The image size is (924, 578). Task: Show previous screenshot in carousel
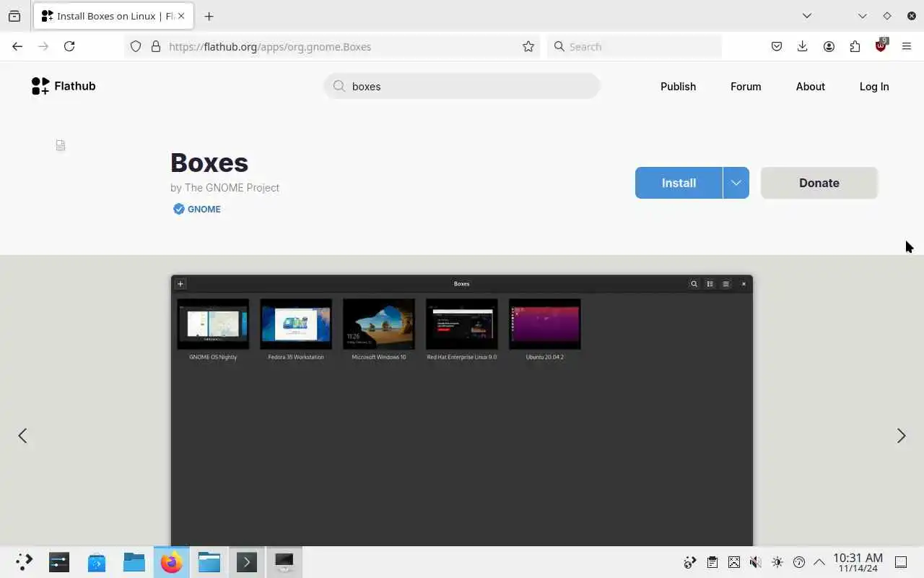coord(22,436)
